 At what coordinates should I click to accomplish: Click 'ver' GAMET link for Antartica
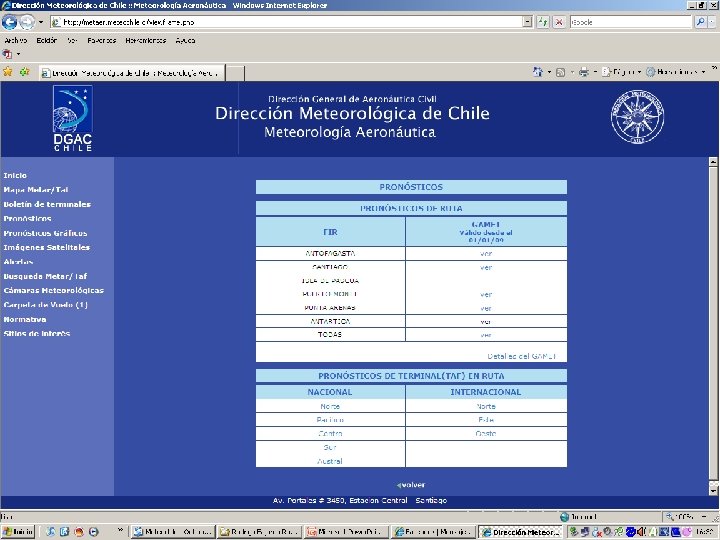[486, 321]
